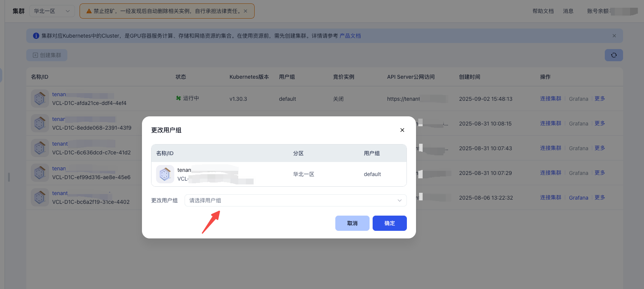Screen dimensions: 644x289
Task: Click 确定 to confirm user group change
Action: [390, 223]
